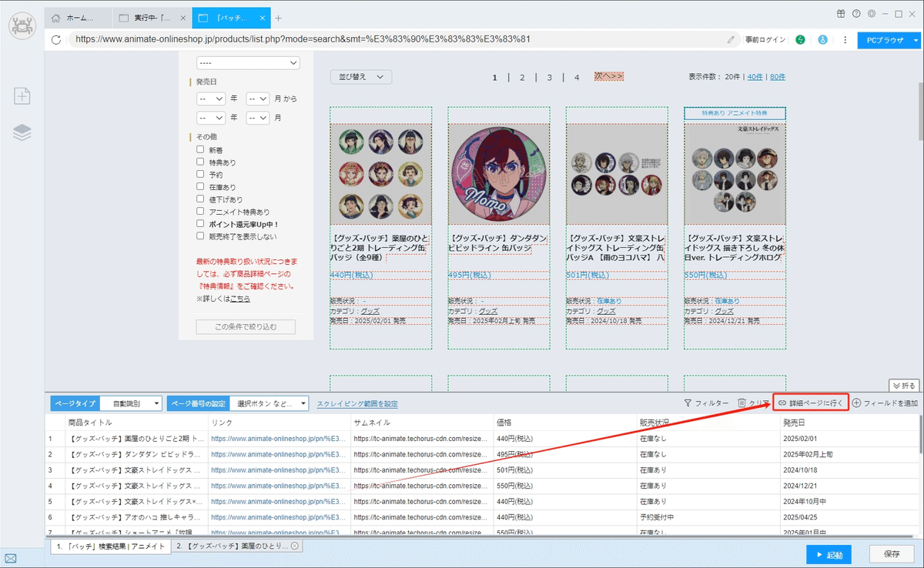Click この条件で絞り込む button
Image resolution: width=924 pixels, height=568 pixels.
tap(246, 327)
